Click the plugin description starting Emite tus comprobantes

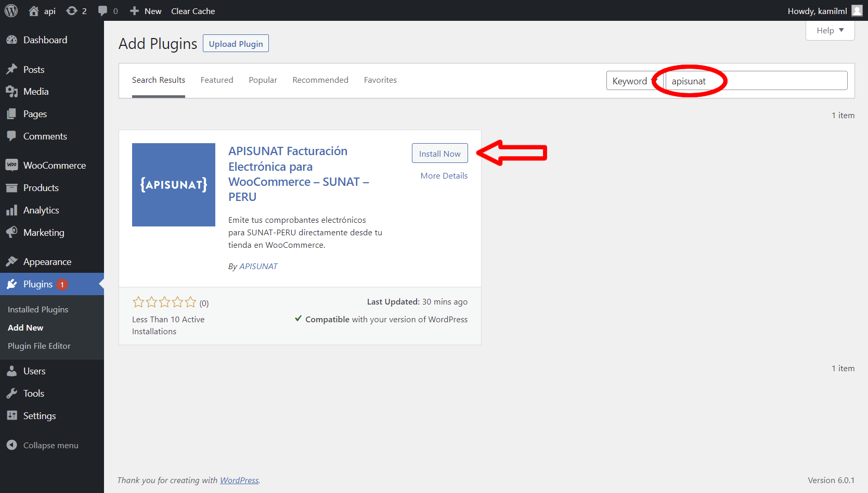[x=305, y=233]
